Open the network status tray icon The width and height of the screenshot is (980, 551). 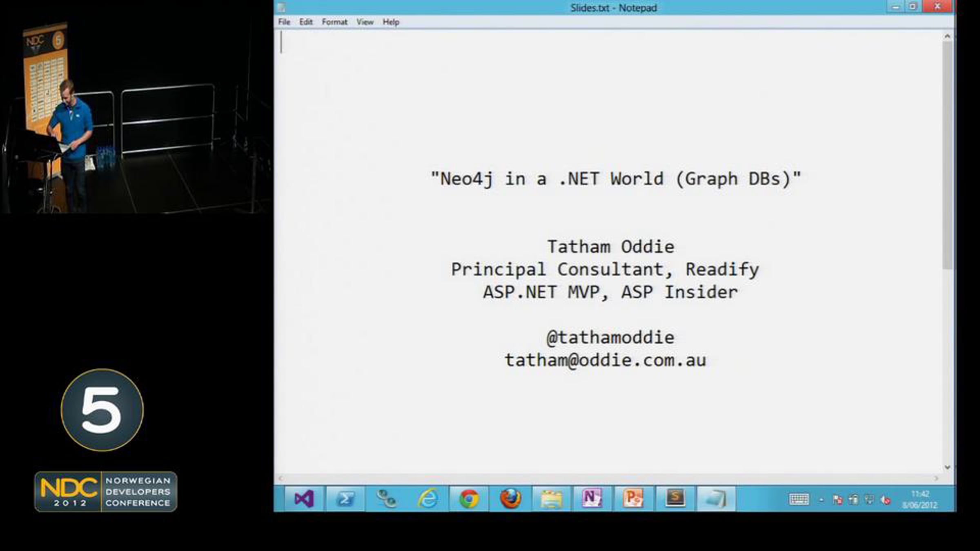(869, 500)
